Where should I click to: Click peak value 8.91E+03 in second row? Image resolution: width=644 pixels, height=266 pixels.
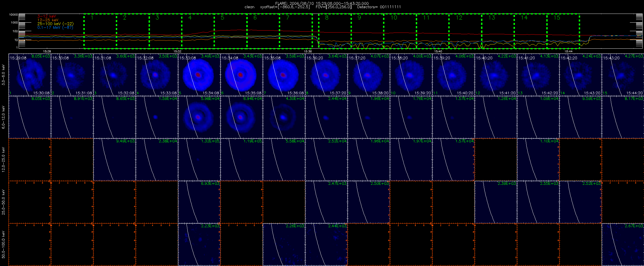pyautogui.click(x=83, y=98)
